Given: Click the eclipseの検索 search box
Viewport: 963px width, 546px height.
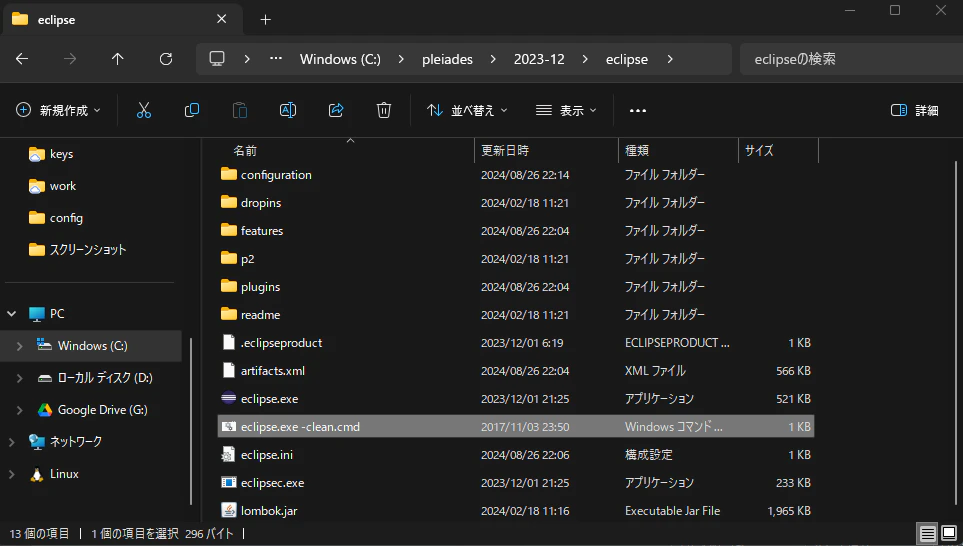Looking at the screenshot, I should (x=851, y=59).
